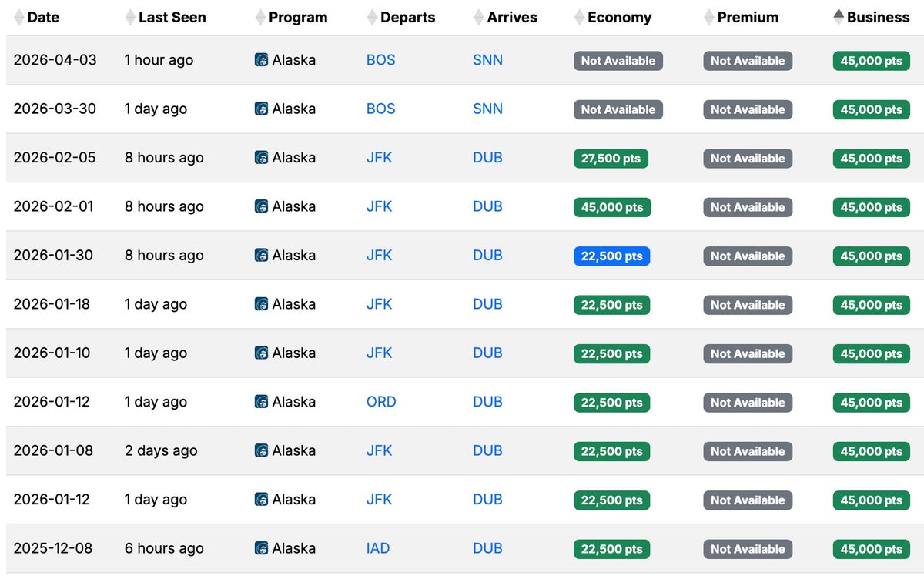This screenshot has height=579, width=924.
Task: Click Economy sort arrows icon
Action: click(x=579, y=18)
